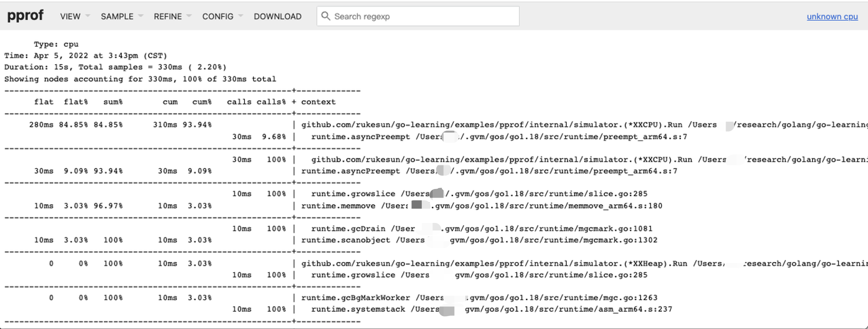Focus the Search regexp field
868x329 pixels.
(422, 16)
